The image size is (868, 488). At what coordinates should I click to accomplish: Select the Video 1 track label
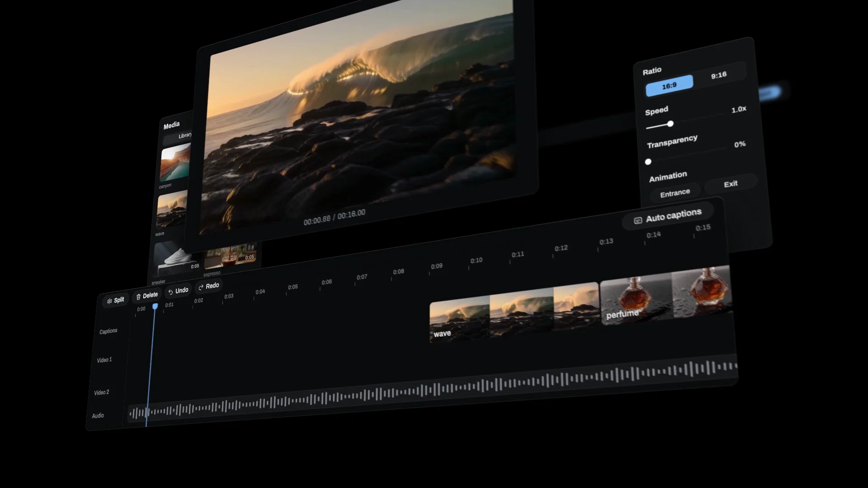click(104, 360)
